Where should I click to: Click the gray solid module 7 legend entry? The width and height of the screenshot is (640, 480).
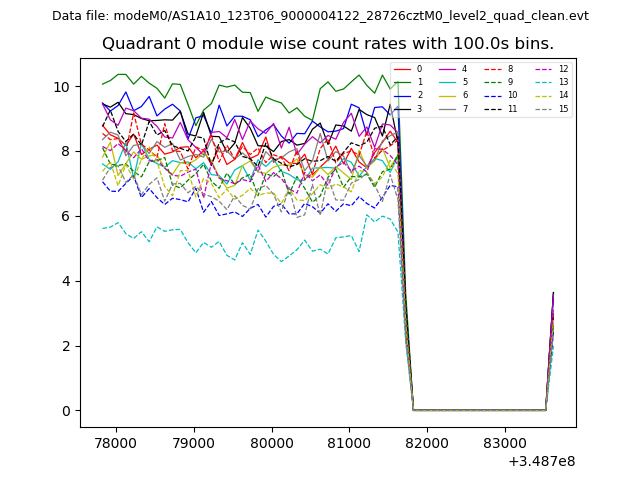click(x=453, y=108)
